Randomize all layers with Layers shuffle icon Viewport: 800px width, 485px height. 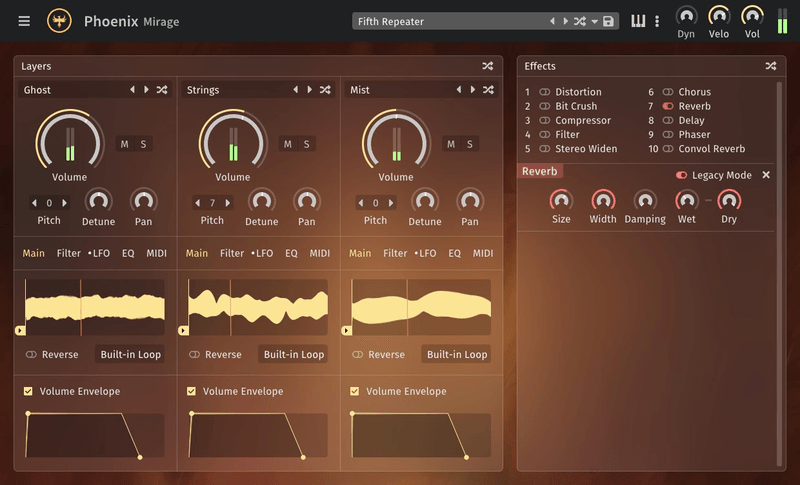pyautogui.click(x=488, y=66)
